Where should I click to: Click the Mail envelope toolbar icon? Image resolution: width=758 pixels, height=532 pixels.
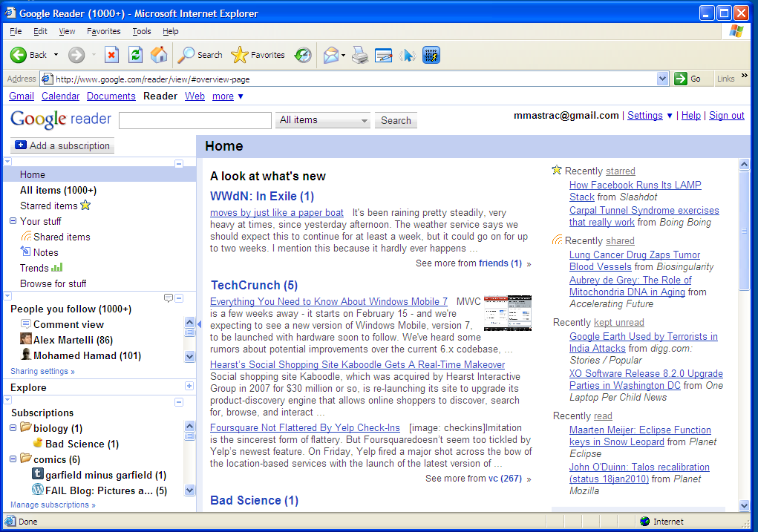click(x=331, y=55)
